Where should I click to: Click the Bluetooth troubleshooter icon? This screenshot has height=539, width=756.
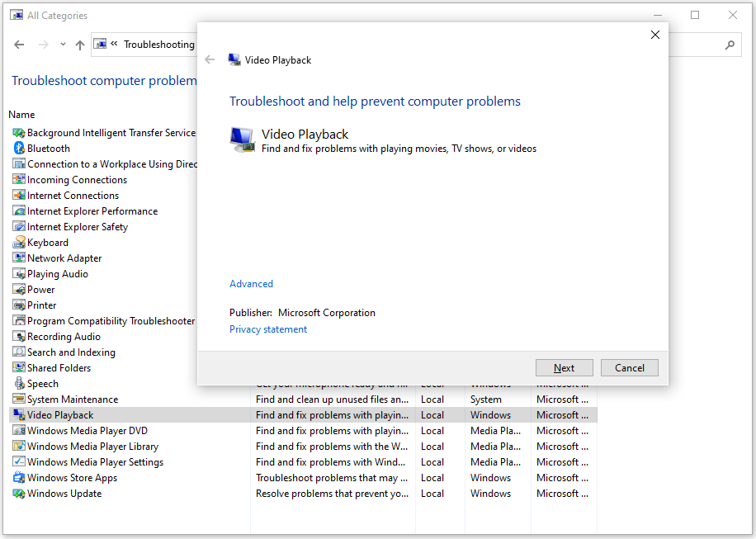tap(19, 149)
